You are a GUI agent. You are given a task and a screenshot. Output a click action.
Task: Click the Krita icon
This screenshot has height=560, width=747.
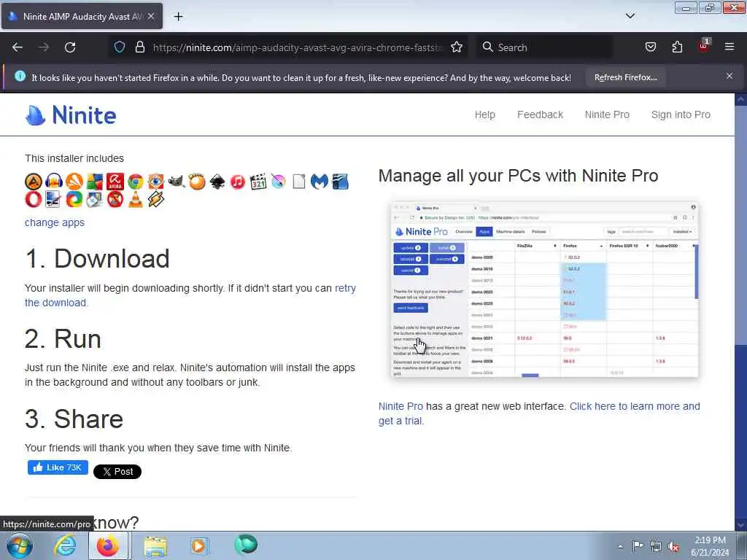279,182
